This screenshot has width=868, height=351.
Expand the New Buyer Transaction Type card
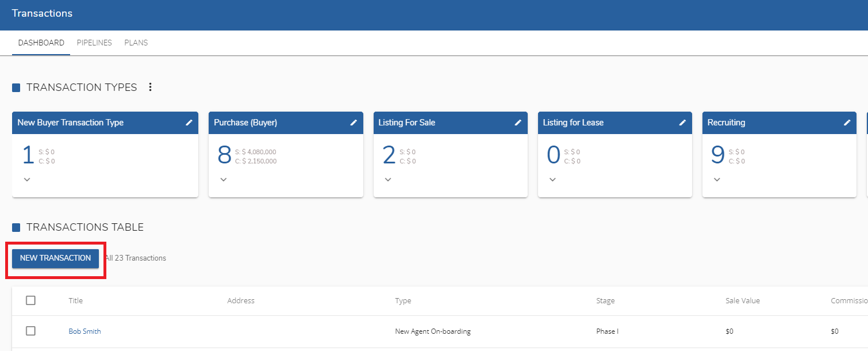(26, 179)
